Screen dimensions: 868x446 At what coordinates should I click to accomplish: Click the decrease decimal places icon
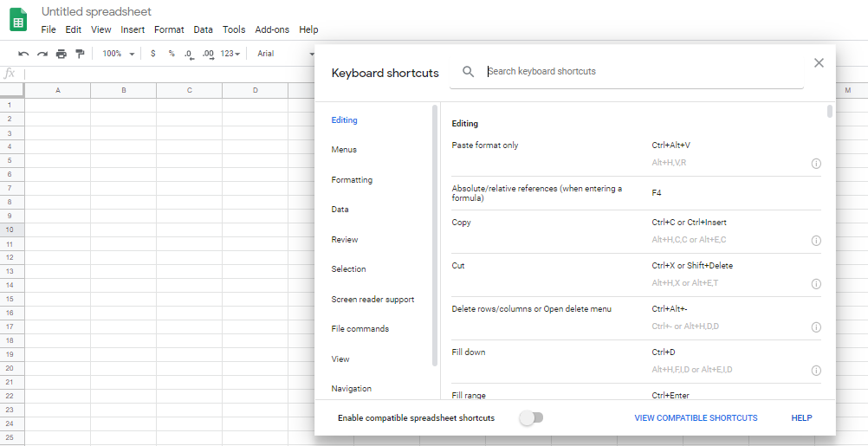click(189, 54)
